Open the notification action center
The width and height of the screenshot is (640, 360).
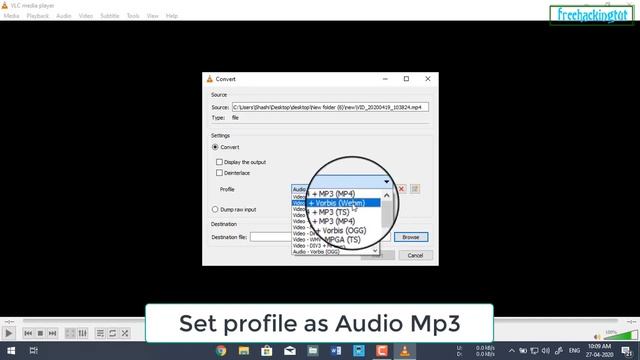coord(627,351)
